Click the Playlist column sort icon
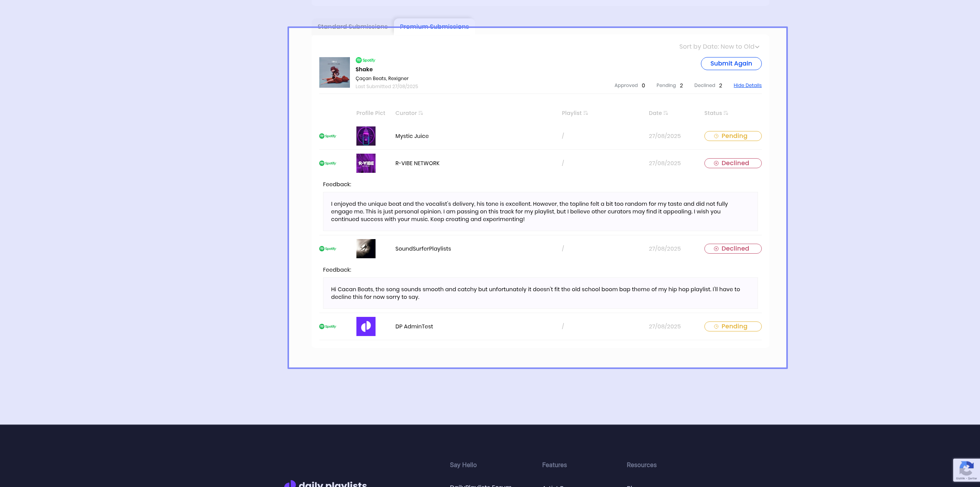The image size is (980, 487). click(x=586, y=113)
